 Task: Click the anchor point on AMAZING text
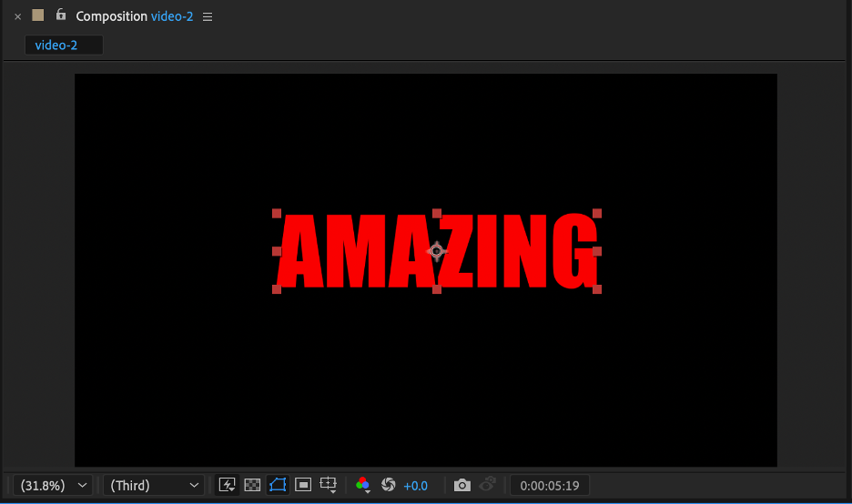pyautogui.click(x=437, y=251)
